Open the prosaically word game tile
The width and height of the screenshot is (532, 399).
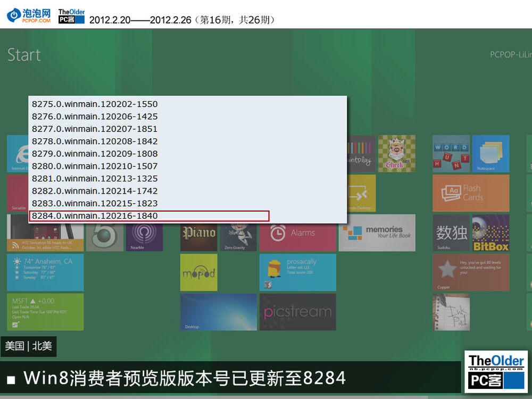pos(297,272)
